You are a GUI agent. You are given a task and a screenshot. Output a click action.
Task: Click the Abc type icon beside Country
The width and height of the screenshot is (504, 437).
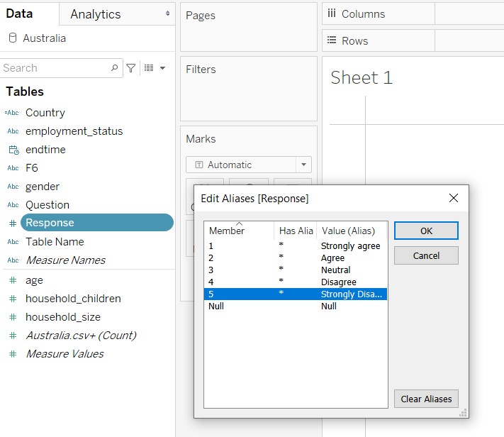pos(12,113)
